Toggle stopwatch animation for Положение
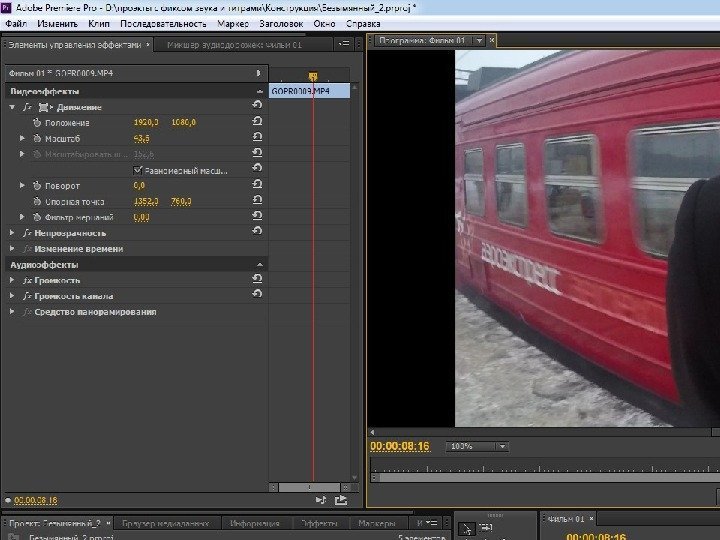The width and height of the screenshot is (720, 540). pyautogui.click(x=37, y=122)
